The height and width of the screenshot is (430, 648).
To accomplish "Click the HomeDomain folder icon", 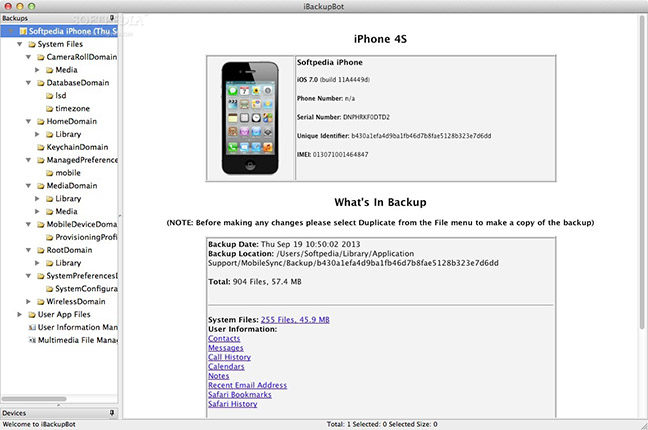I will click(x=40, y=122).
